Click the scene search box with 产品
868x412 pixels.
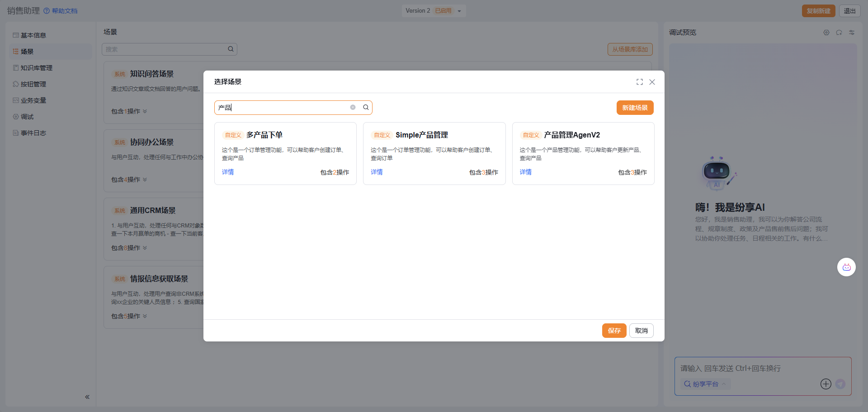click(x=283, y=108)
